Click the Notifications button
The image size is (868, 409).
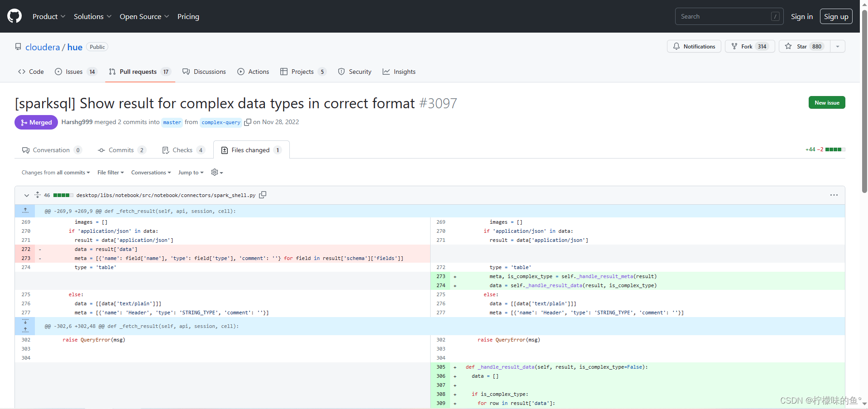coord(694,46)
